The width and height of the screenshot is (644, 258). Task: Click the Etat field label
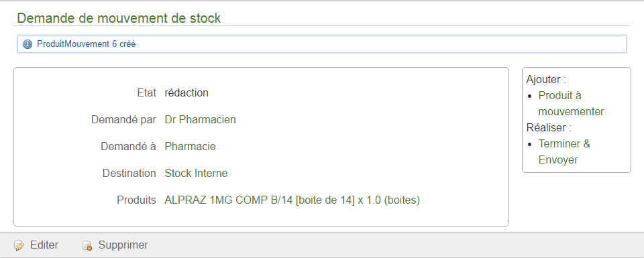coord(147,92)
